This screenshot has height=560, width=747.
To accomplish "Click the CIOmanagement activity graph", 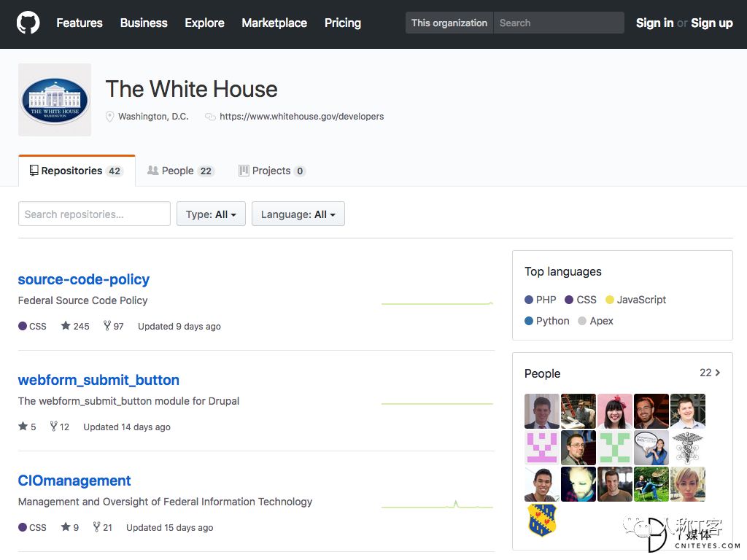I will 438,505.
